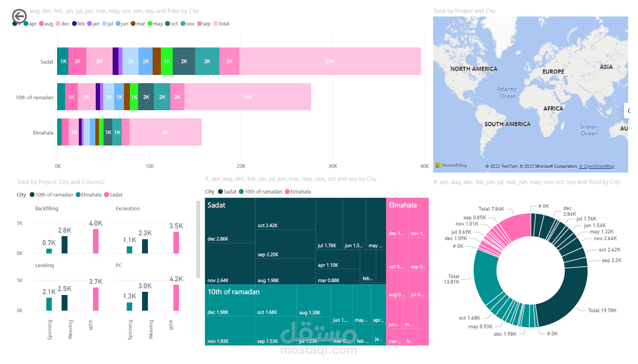Select the aug swatch in top legend
The image size is (638, 364).
(x=41, y=24)
